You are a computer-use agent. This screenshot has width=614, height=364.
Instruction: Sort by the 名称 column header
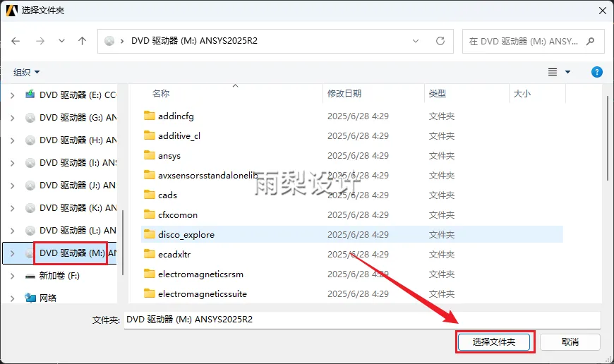tap(160, 94)
